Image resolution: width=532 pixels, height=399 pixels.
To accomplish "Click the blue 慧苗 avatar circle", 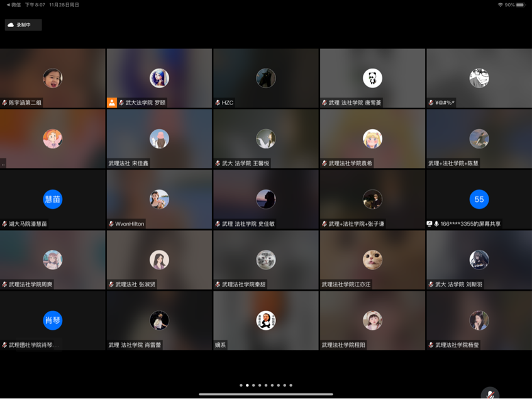I will (x=53, y=199).
